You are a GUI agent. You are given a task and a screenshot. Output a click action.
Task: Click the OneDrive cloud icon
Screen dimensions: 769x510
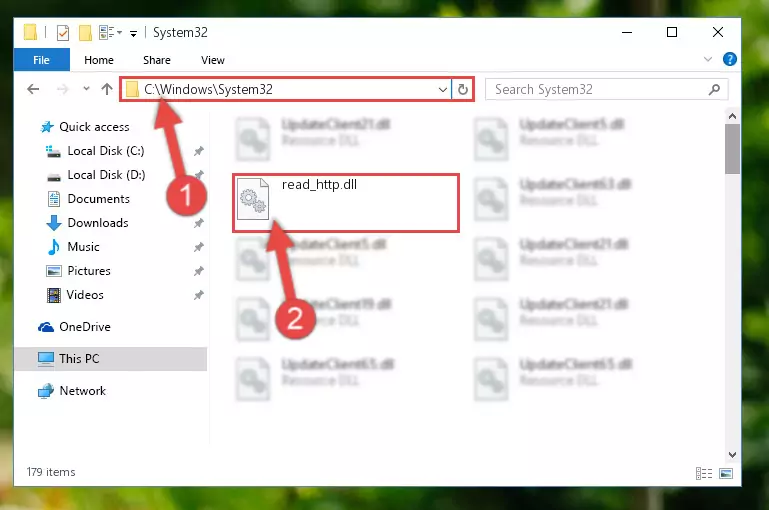coord(46,327)
